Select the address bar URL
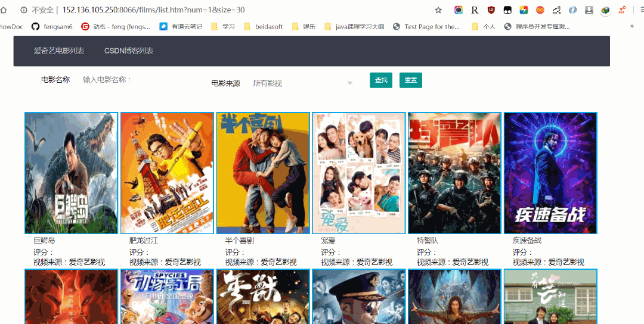This screenshot has height=324, width=644. 154,10
